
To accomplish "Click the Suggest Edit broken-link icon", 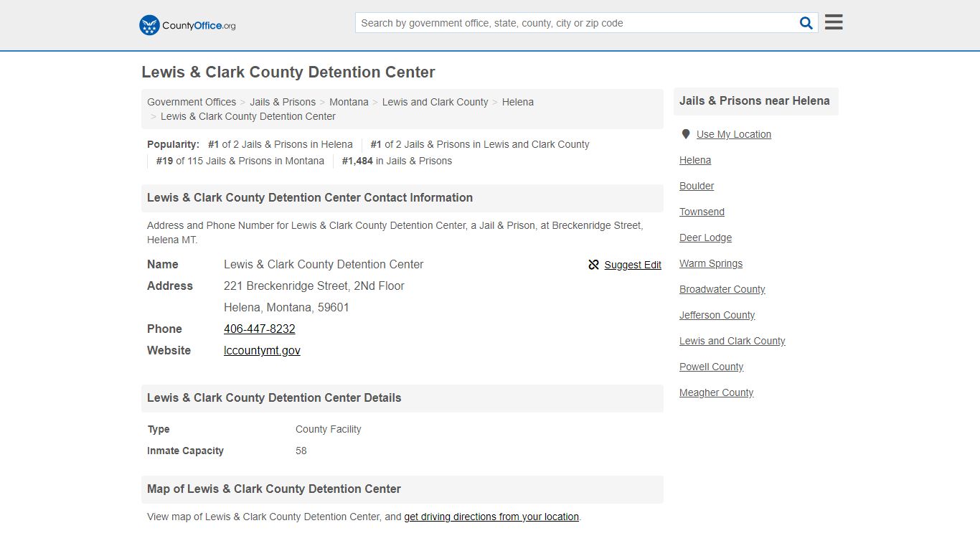I will (x=593, y=265).
